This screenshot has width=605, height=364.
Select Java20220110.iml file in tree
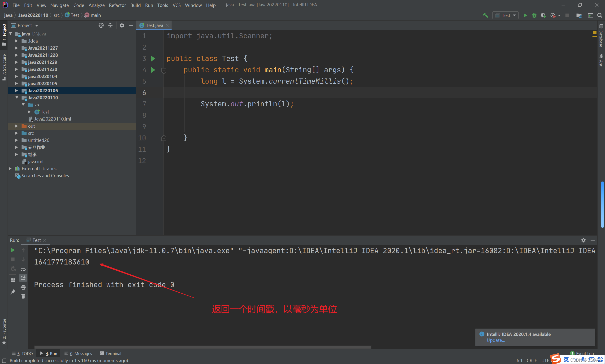click(x=50, y=119)
